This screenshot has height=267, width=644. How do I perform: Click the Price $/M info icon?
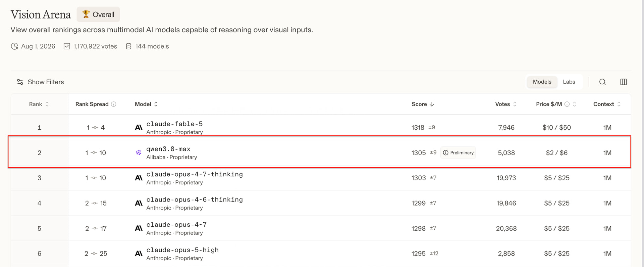(x=567, y=104)
